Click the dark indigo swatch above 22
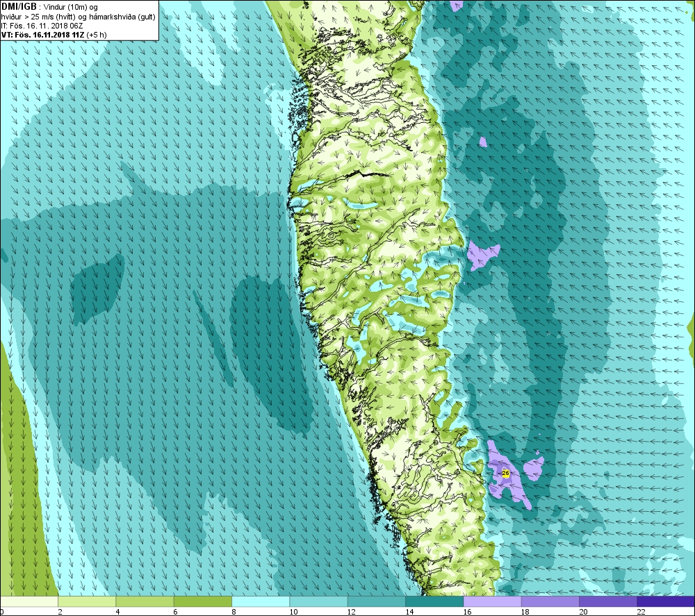 665,601
